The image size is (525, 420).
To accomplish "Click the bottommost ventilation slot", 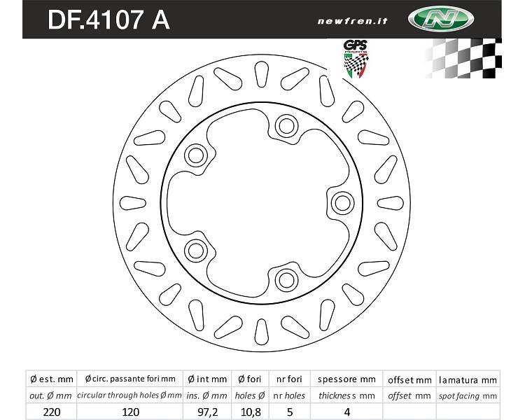I will pyautogui.click(x=262, y=332).
